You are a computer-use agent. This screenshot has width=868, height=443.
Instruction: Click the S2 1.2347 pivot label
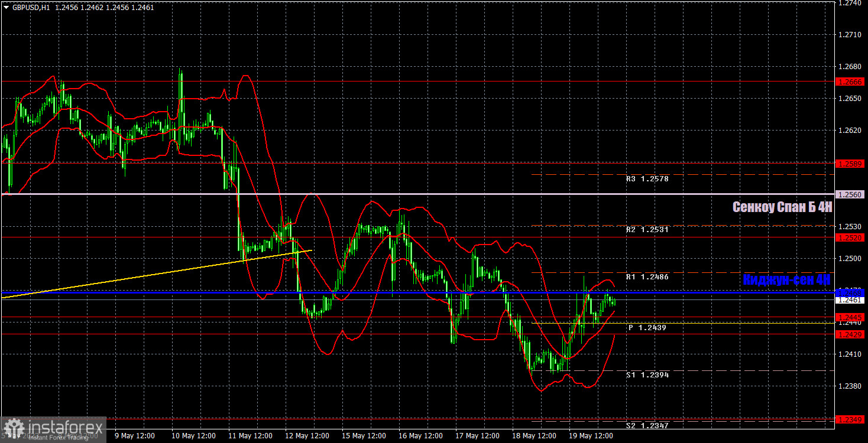coord(647,425)
